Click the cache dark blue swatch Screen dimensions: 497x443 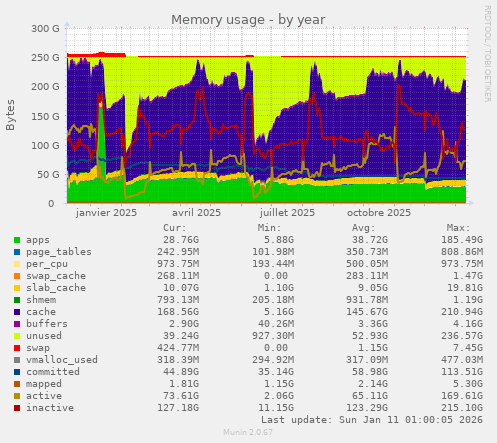click(17, 312)
